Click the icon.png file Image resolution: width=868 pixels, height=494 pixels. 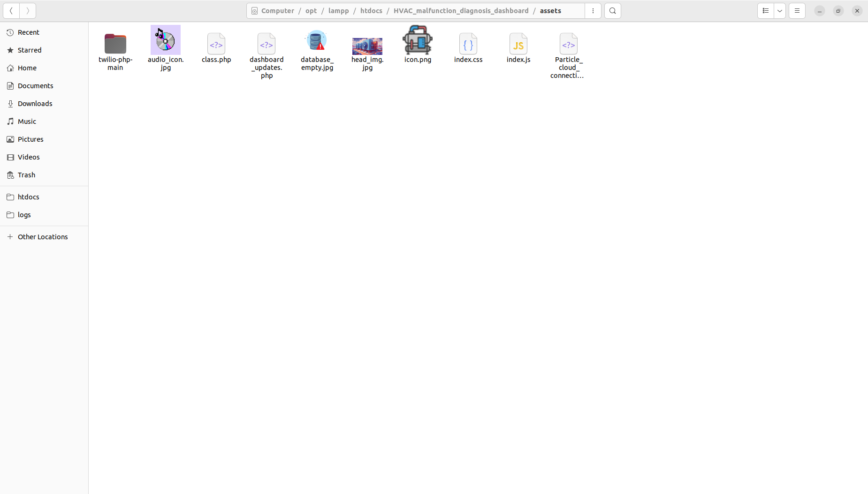pos(418,40)
